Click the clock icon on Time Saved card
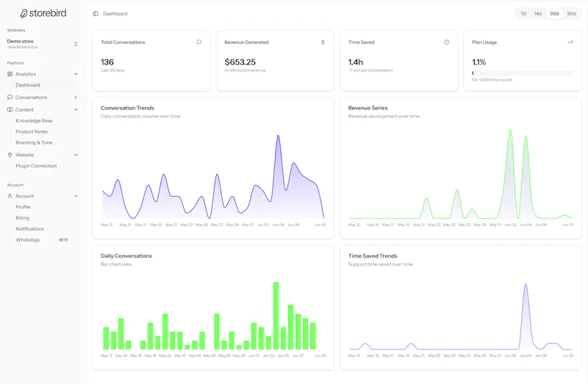Image resolution: width=588 pixels, height=384 pixels. point(447,43)
